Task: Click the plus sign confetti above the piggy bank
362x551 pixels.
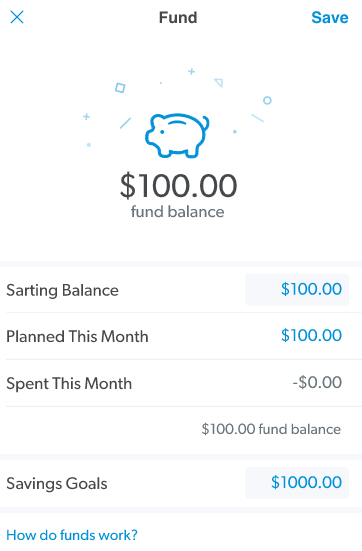Action: (x=191, y=72)
